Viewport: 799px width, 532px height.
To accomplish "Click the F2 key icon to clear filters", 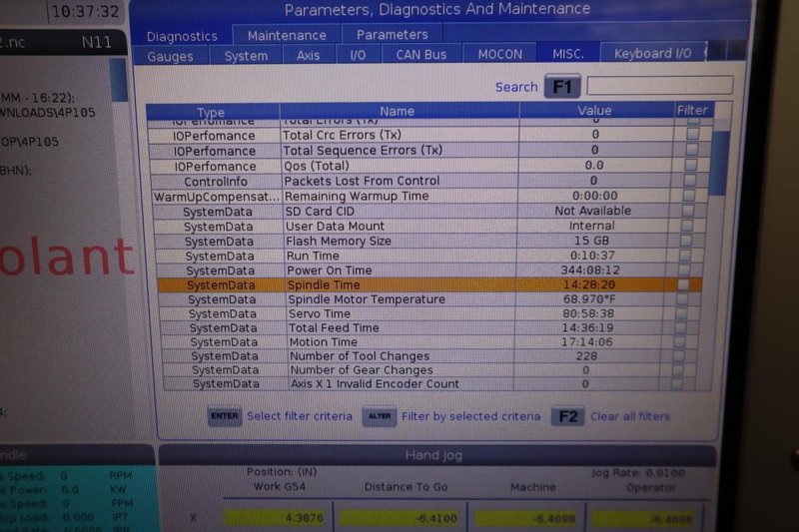I will click(x=568, y=416).
